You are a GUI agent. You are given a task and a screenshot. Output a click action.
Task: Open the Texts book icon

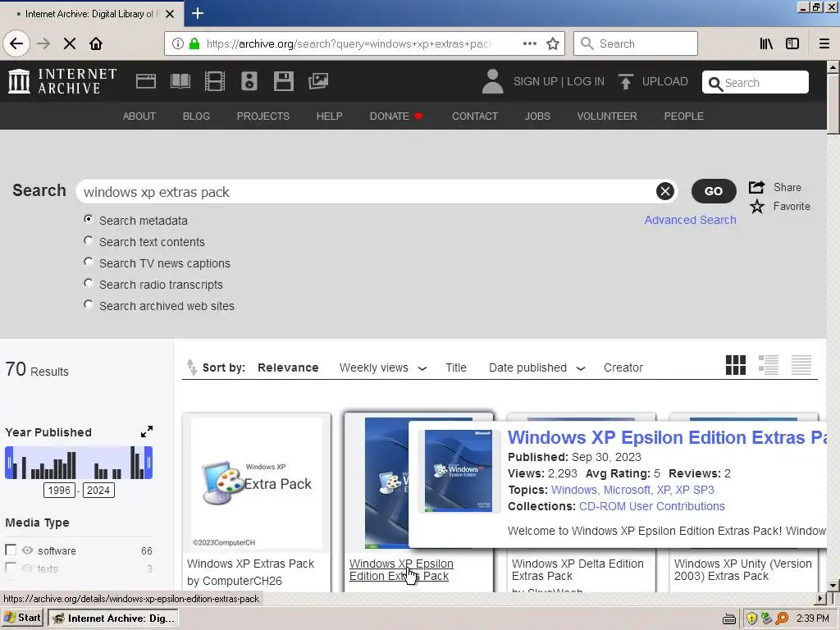point(180,81)
